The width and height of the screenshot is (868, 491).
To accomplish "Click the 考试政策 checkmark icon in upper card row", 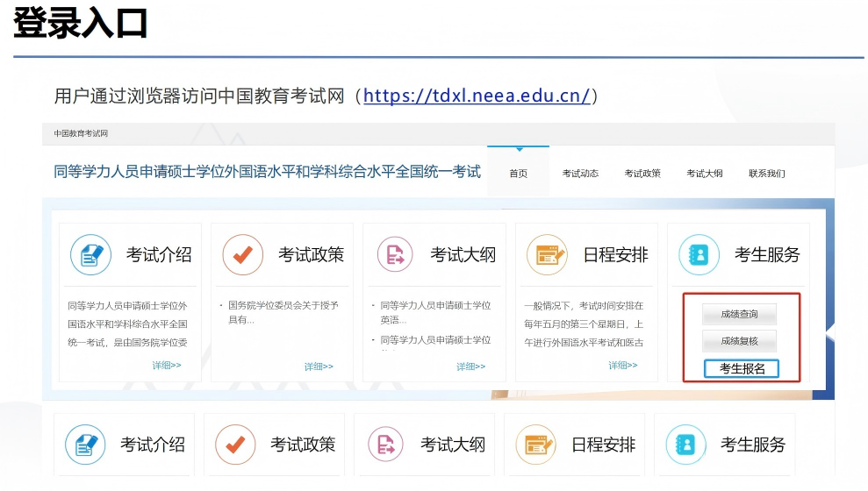I will [x=243, y=255].
